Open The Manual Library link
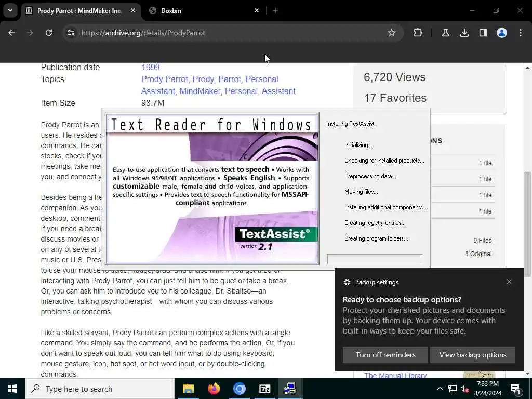 pyautogui.click(x=395, y=375)
